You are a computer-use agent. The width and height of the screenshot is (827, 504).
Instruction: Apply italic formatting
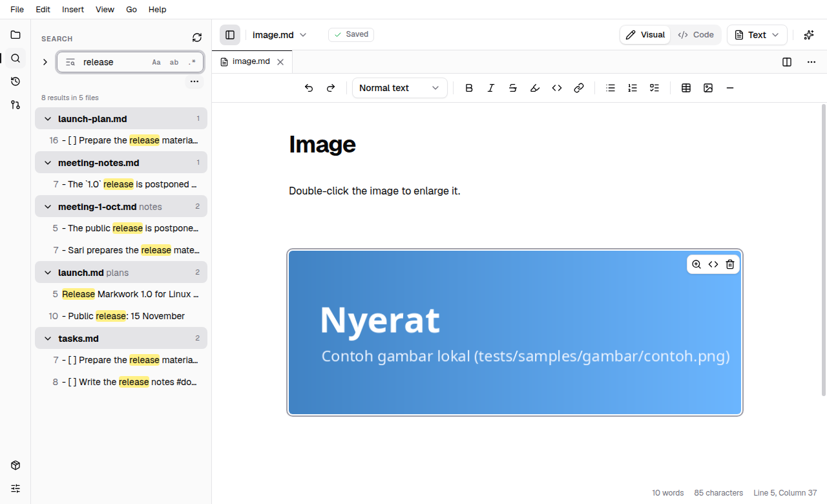pos(491,88)
